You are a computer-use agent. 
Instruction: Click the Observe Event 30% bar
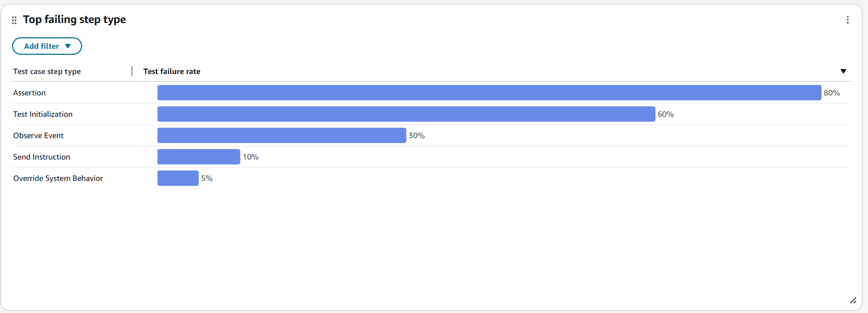281,135
